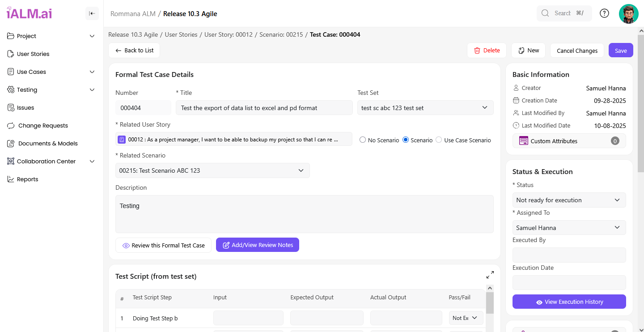Viewport: 644px width, 332px height.
Task: Open the help question mark icon
Action: tap(604, 13)
